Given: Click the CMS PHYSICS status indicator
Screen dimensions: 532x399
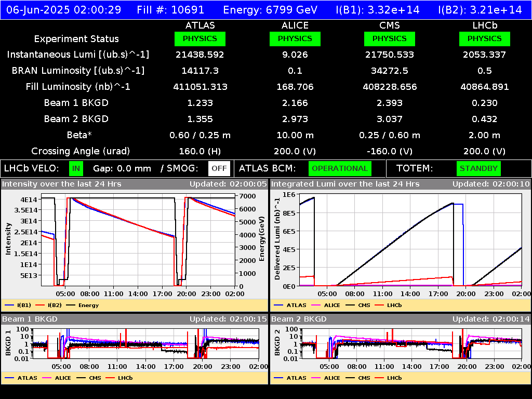Looking at the screenshot, I should coord(390,38).
